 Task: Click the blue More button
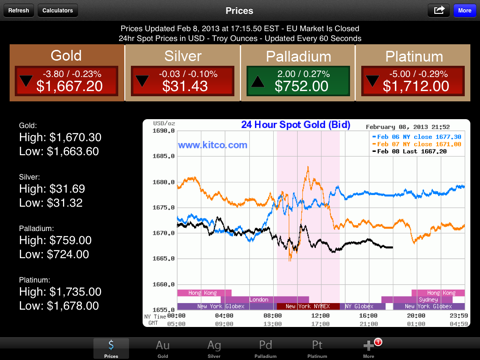[465, 10]
